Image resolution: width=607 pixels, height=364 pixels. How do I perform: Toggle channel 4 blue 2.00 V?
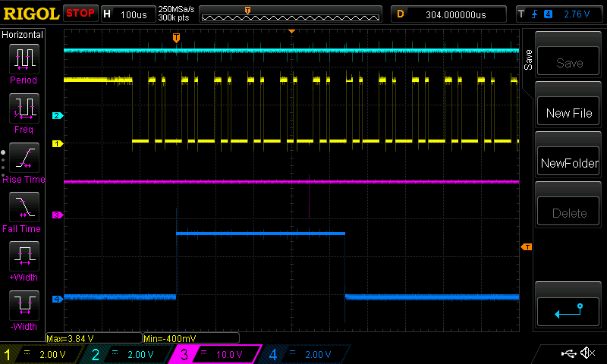pyautogui.click(x=302, y=354)
